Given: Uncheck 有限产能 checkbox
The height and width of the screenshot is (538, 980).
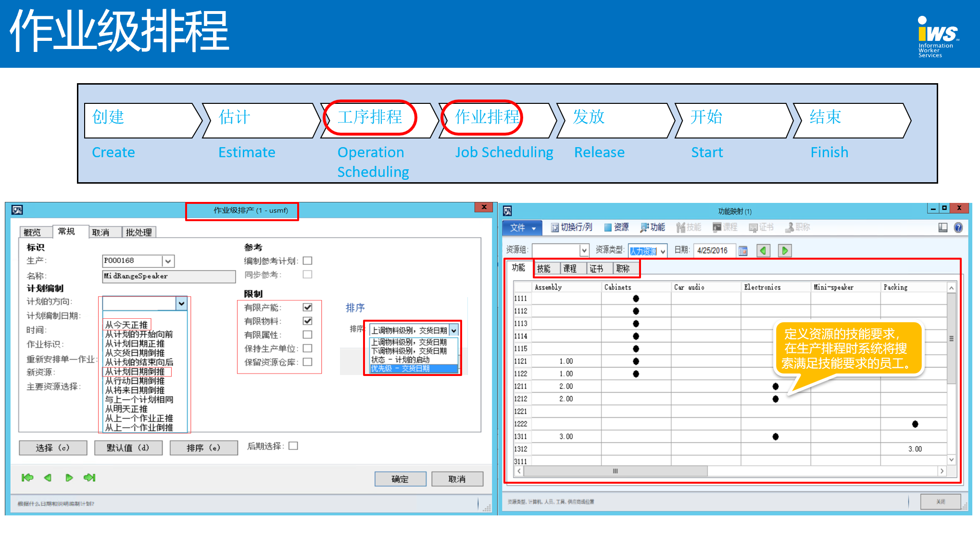Looking at the screenshot, I should [x=308, y=307].
